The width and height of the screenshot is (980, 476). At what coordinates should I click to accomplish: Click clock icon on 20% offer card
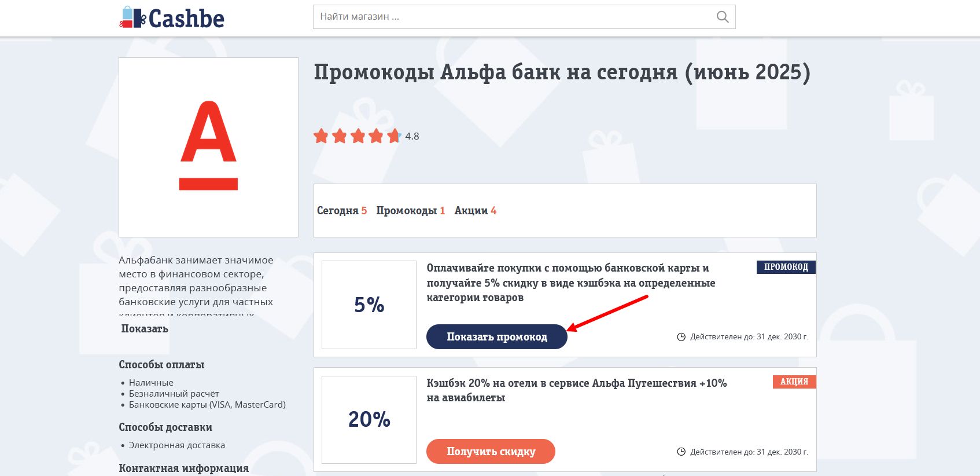[x=681, y=452]
